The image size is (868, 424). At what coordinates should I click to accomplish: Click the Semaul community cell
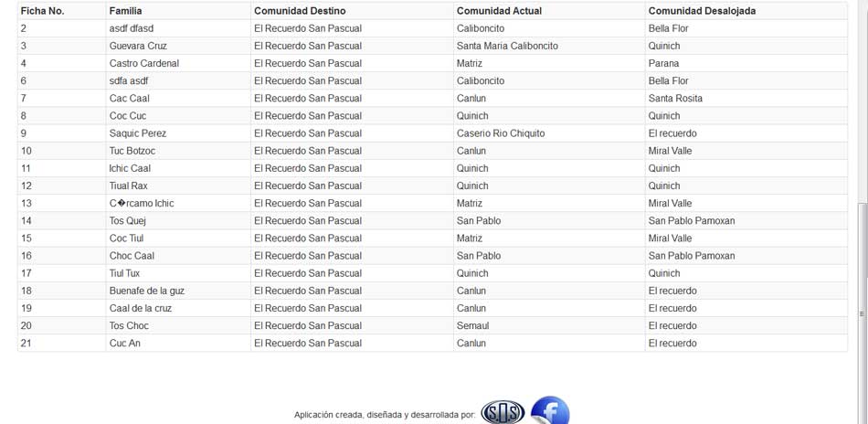[x=549, y=325]
